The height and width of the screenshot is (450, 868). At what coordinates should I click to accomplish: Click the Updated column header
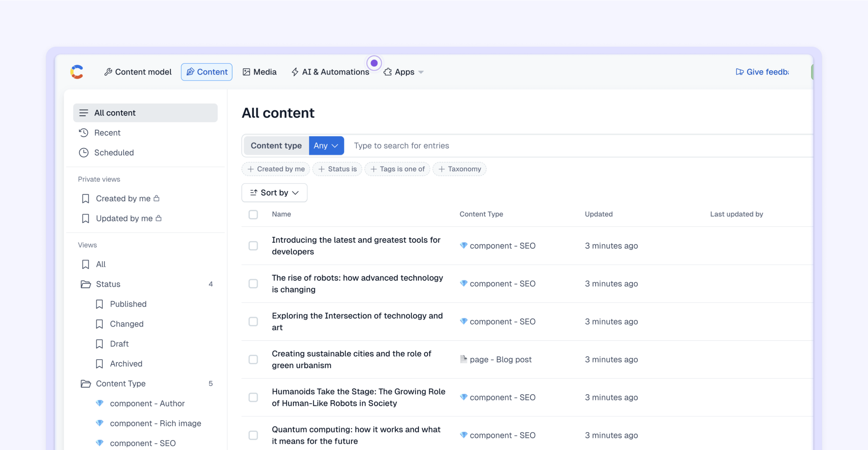[599, 214]
